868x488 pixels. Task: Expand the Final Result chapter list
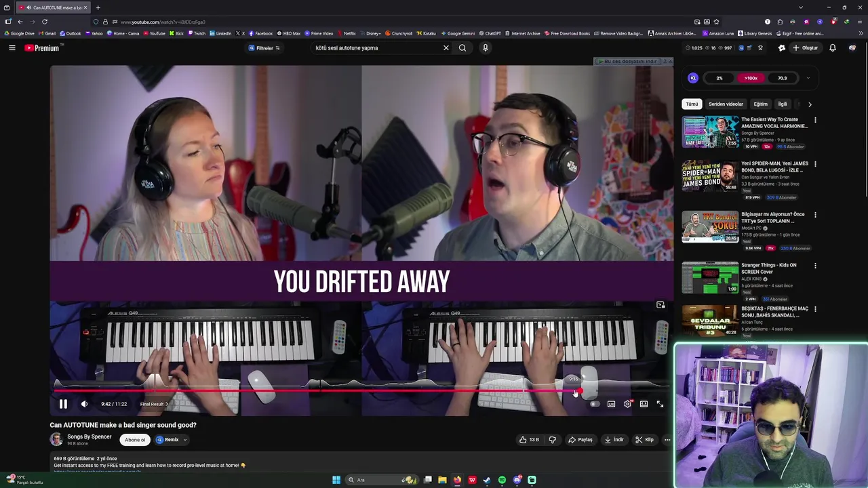[154, 404]
